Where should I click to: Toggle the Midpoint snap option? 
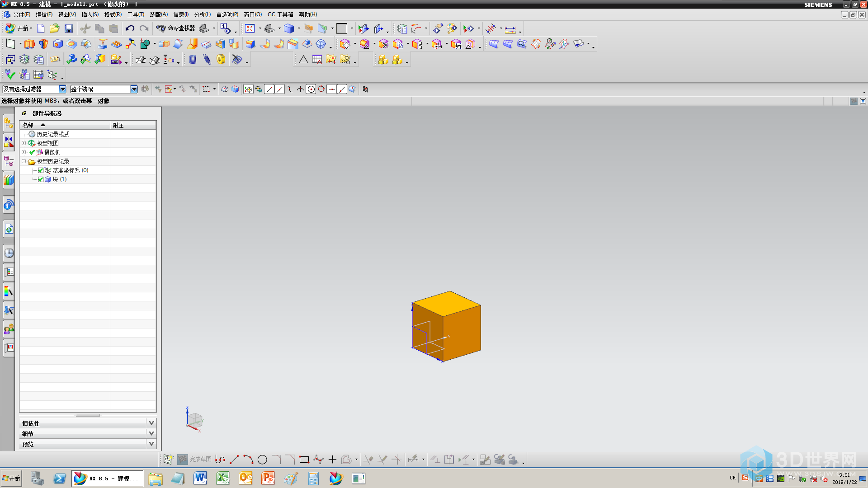279,89
